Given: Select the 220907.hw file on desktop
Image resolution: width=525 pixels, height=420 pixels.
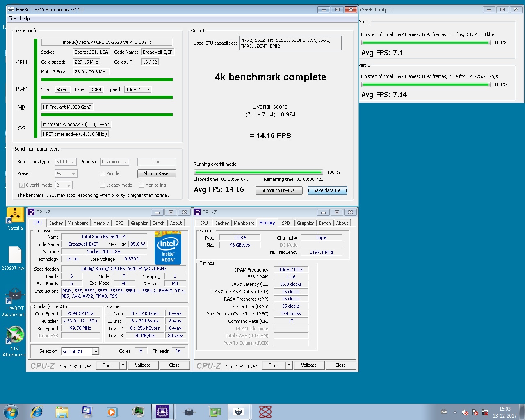Looking at the screenshot, I should point(15,258).
